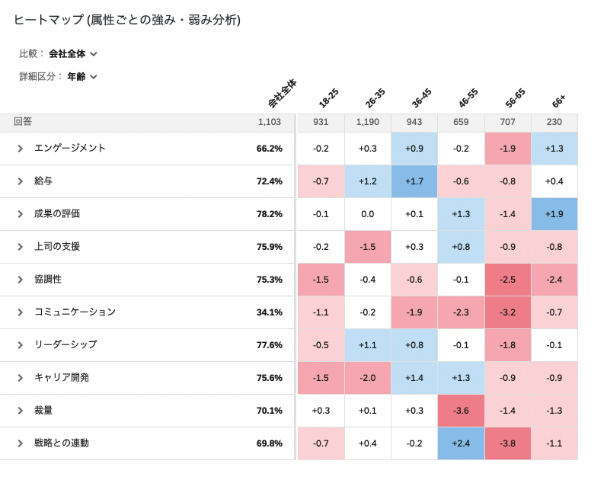
Task: Expand the エンゲージメント row chevron
Action: point(20,148)
